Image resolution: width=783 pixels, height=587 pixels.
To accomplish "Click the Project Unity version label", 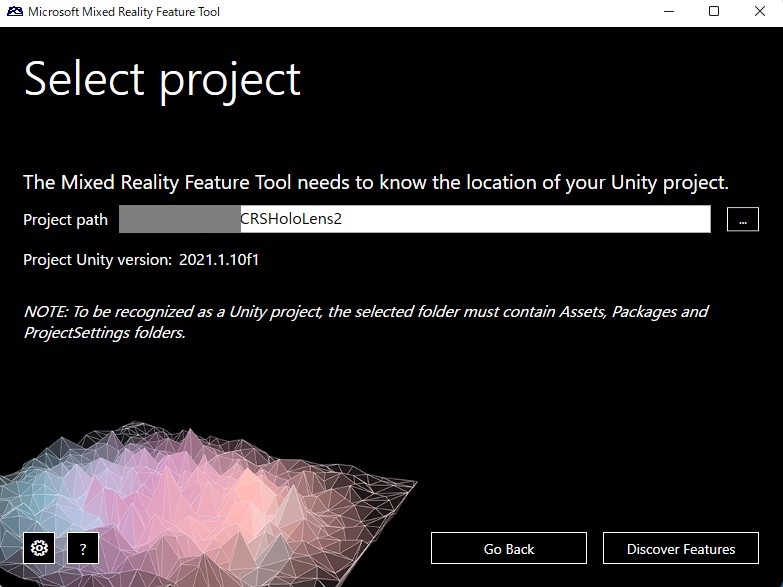I will pyautogui.click(x=97, y=260).
